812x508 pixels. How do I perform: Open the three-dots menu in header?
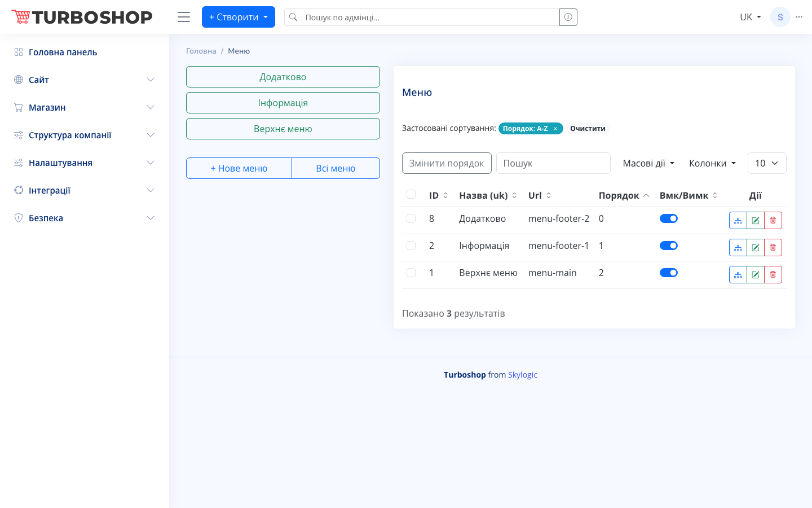[x=799, y=17]
